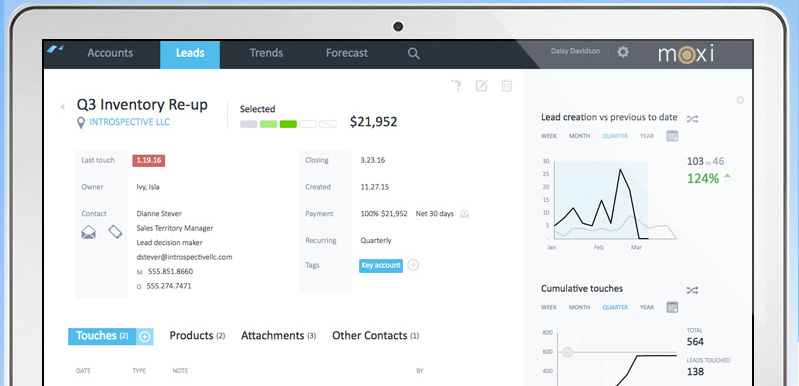The width and height of the screenshot is (799, 386).
Task: Open dashboard panel gear options
Action: point(740,100)
